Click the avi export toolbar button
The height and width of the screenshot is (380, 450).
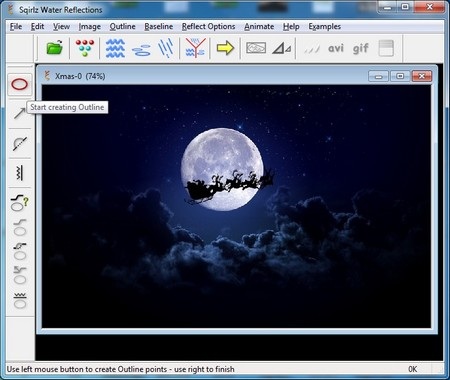point(336,48)
